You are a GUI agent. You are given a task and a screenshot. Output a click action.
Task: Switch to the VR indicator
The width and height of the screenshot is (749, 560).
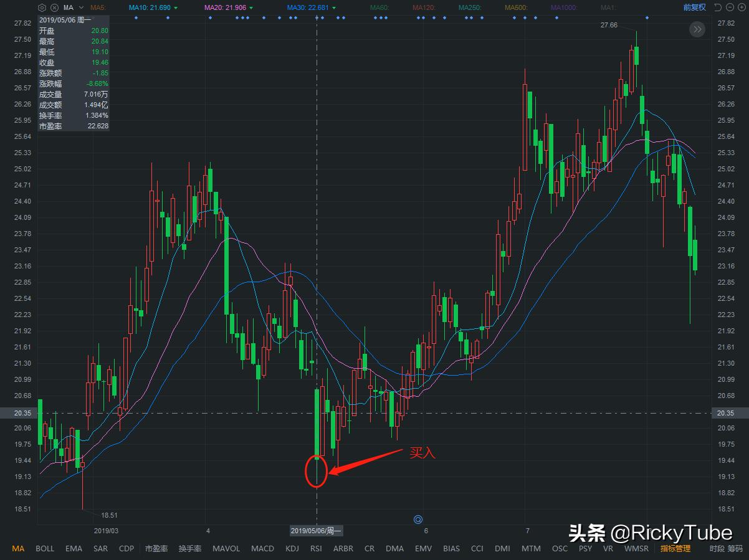coord(608,549)
